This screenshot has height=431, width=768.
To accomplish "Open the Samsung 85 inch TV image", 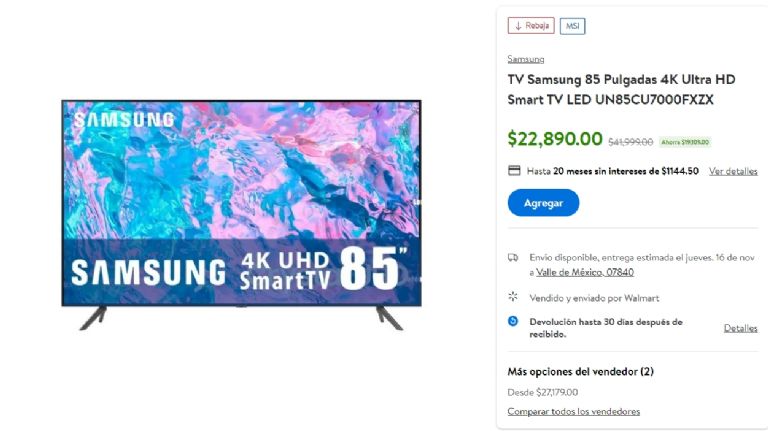I will coord(241,215).
